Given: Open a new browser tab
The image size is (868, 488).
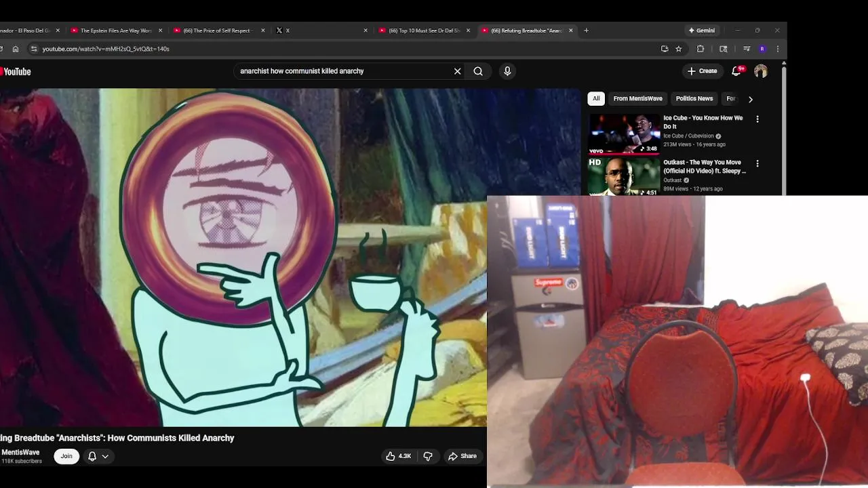Looking at the screenshot, I should [x=587, y=30].
